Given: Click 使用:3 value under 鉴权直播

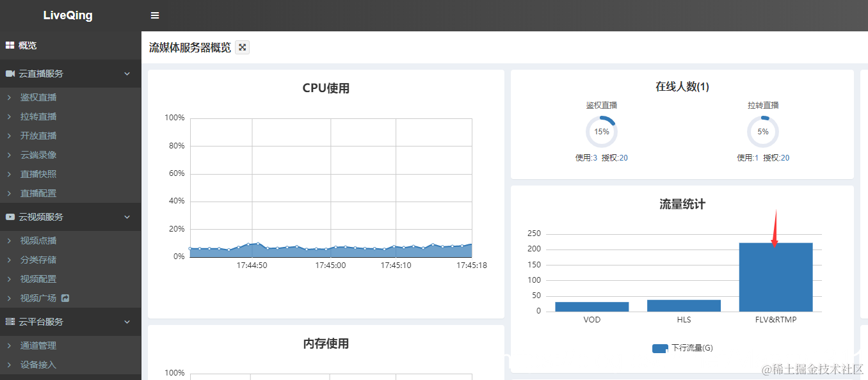Looking at the screenshot, I should tap(586, 158).
